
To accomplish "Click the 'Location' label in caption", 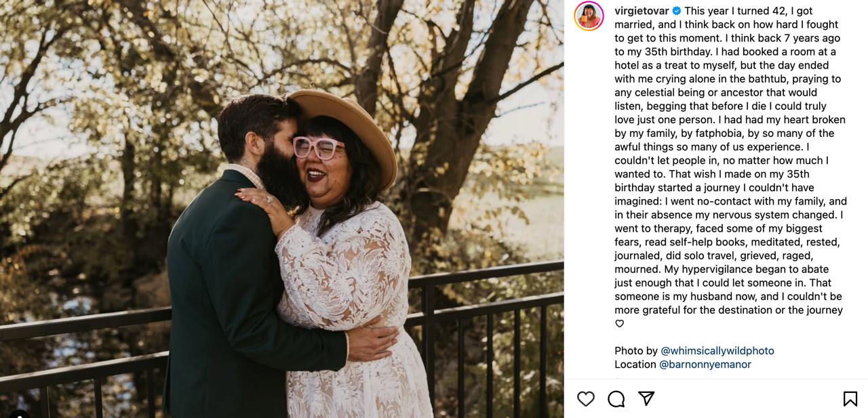I will (635, 364).
